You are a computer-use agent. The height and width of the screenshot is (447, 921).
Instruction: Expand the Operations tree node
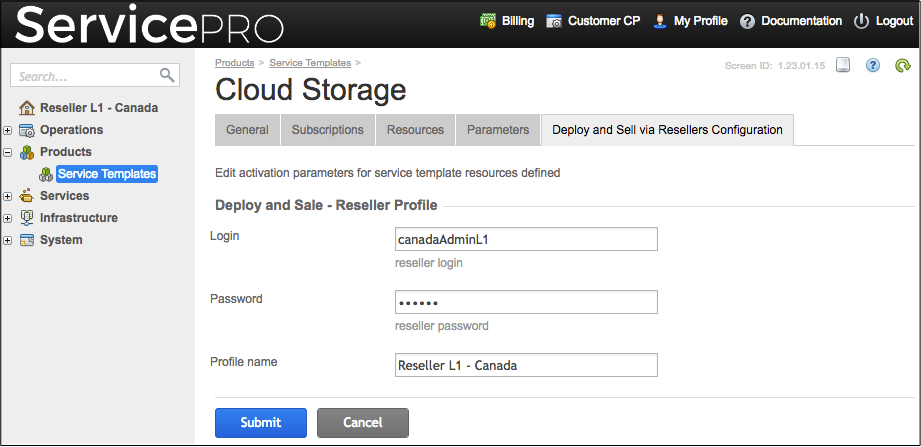[8, 130]
